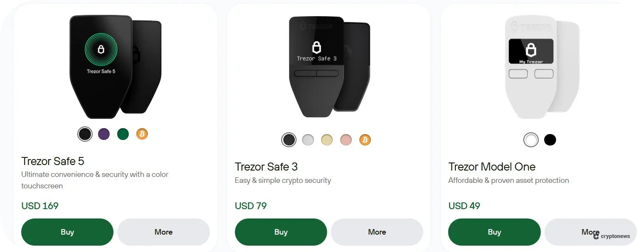Choose the silver color for Trezor Safe 3

coord(308,140)
